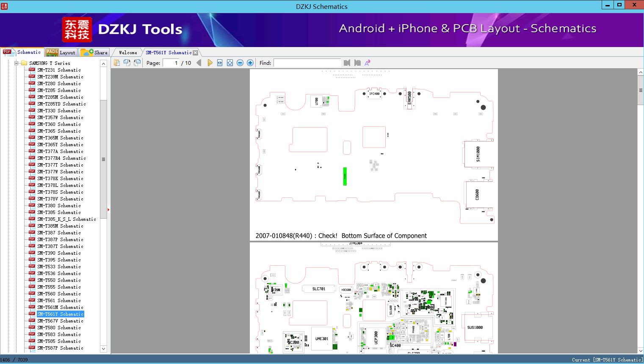Click the PDF icon beside SM-T587P Schematic

click(x=32, y=348)
